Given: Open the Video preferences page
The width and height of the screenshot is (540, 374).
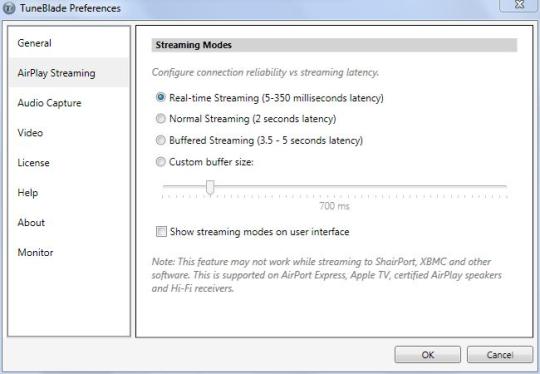Looking at the screenshot, I should click(x=69, y=133).
